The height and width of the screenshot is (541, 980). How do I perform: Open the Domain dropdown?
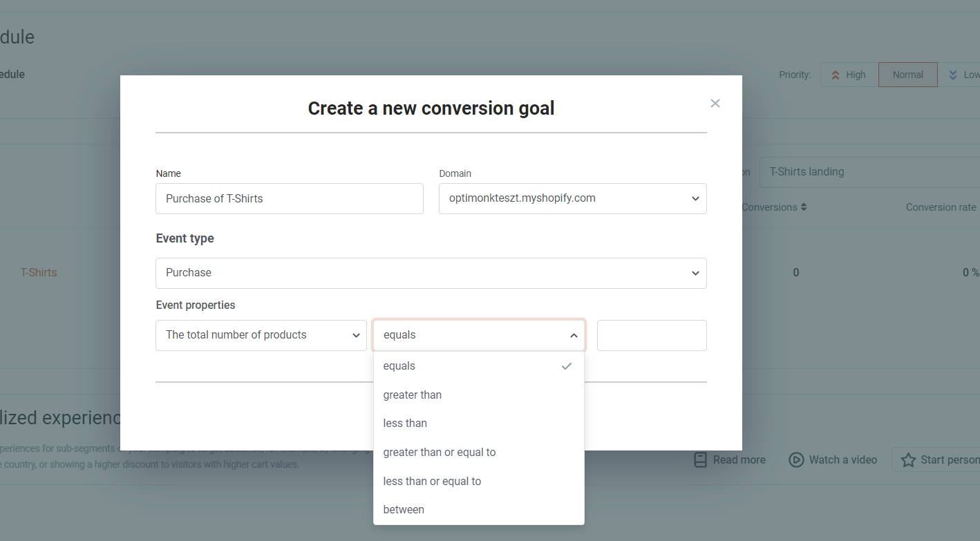click(x=573, y=198)
